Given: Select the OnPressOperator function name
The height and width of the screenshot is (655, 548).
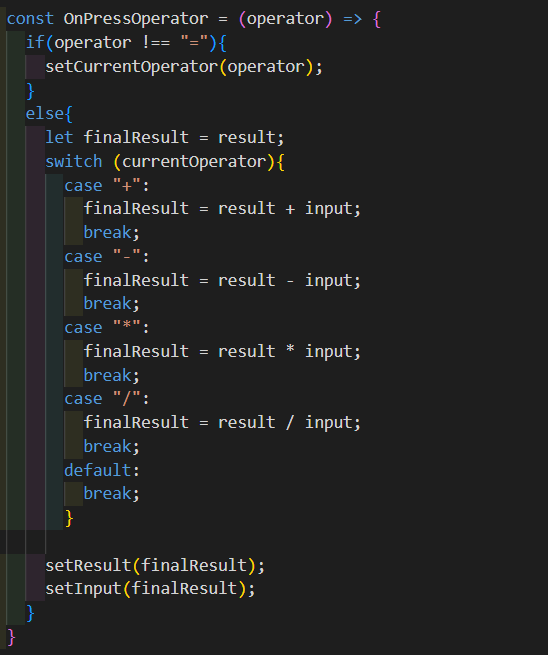Looking at the screenshot, I should 136,19.
